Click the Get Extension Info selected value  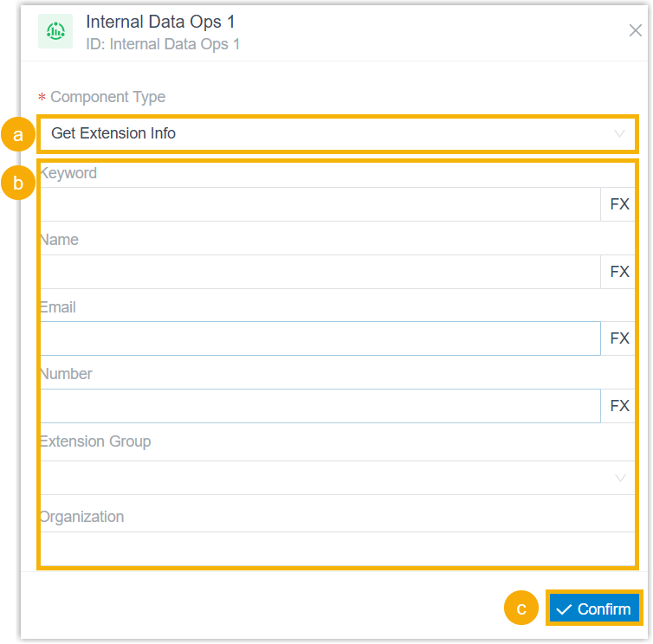tap(113, 133)
